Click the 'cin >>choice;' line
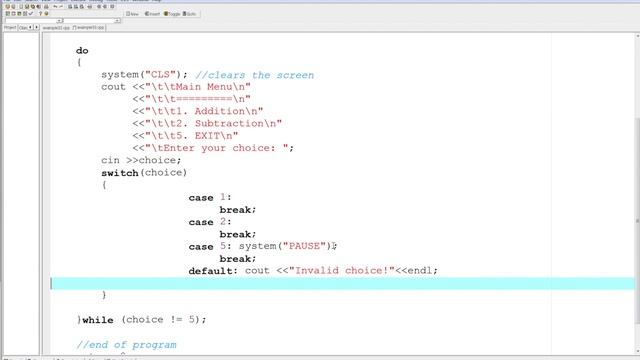 pyautogui.click(x=141, y=160)
